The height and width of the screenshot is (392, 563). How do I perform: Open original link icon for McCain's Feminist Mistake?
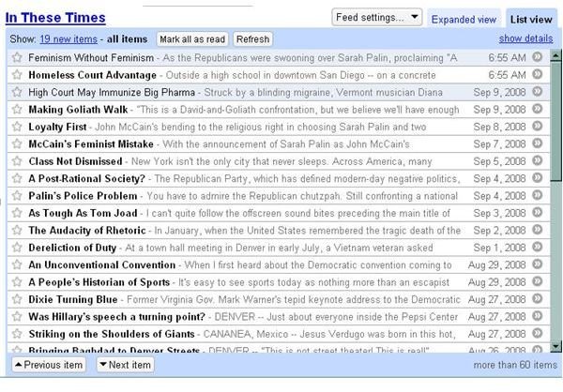pyautogui.click(x=537, y=143)
